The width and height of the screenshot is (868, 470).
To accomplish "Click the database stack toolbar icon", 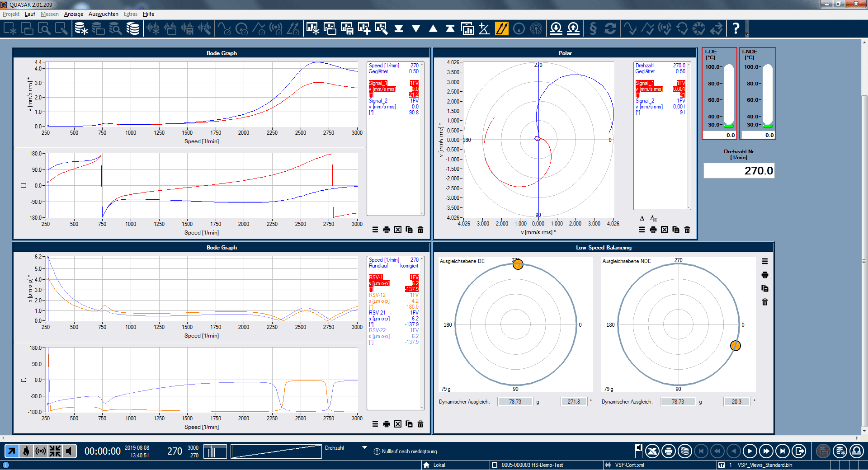I will tap(133, 29).
